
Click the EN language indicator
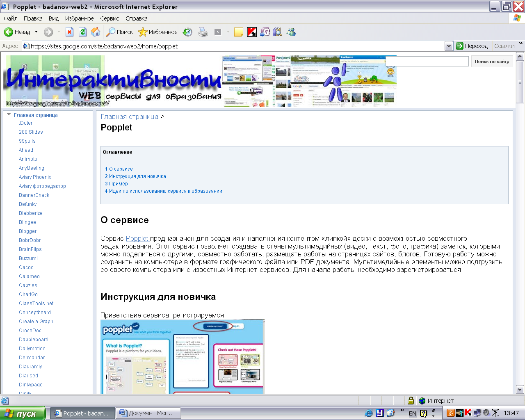[x=412, y=413]
